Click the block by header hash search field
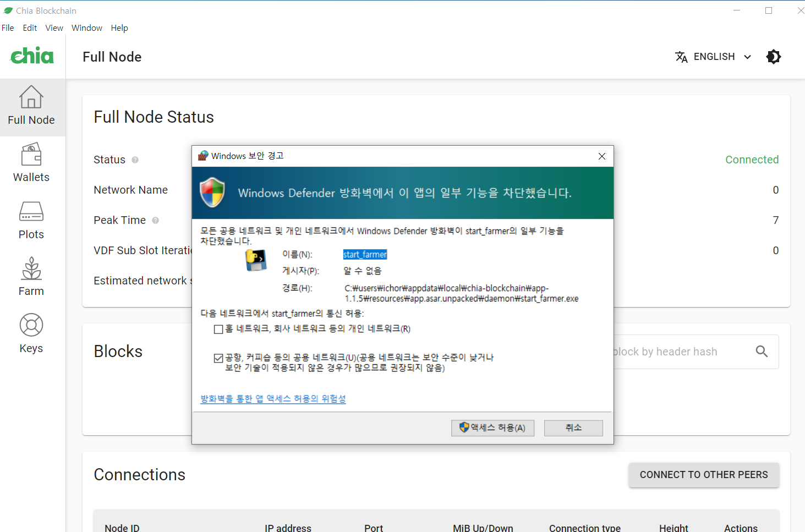The image size is (805, 532). tap(682, 352)
